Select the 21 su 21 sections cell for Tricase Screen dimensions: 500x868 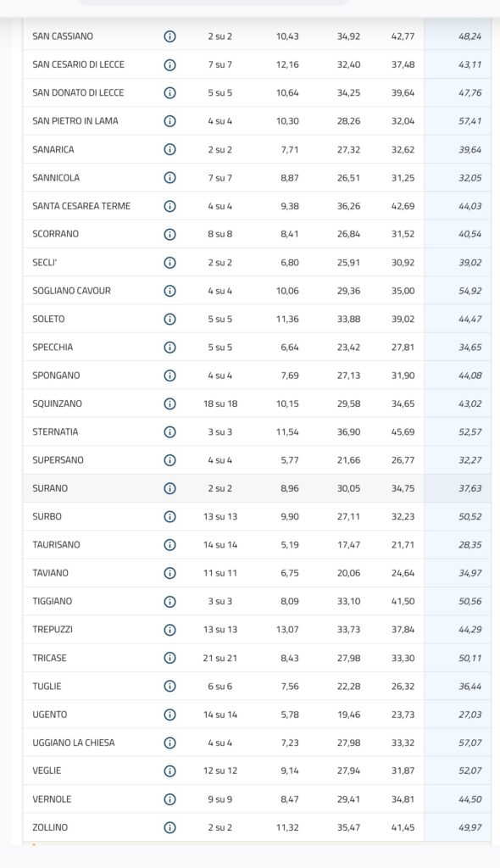[219, 658]
